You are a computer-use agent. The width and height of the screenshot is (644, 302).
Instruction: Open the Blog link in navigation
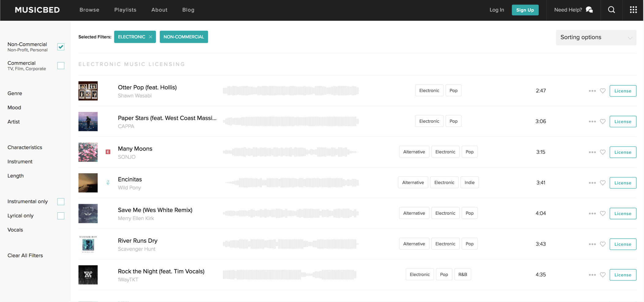[188, 10]
